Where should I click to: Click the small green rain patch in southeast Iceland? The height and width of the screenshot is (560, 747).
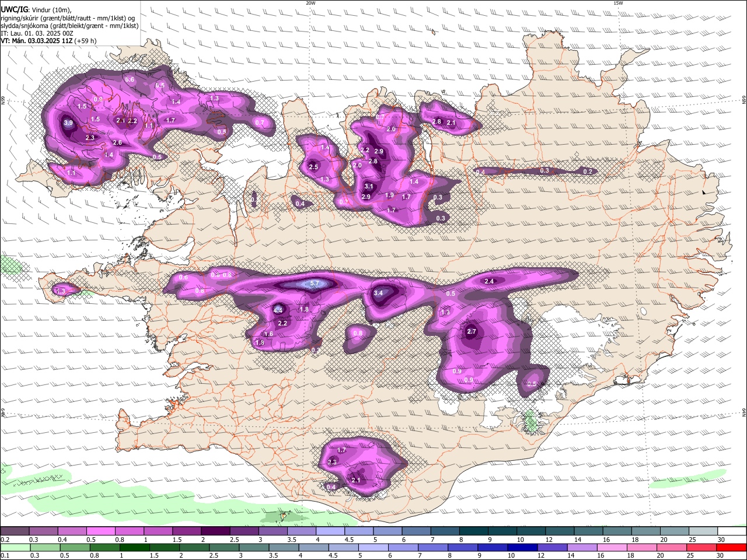point(530,421)
